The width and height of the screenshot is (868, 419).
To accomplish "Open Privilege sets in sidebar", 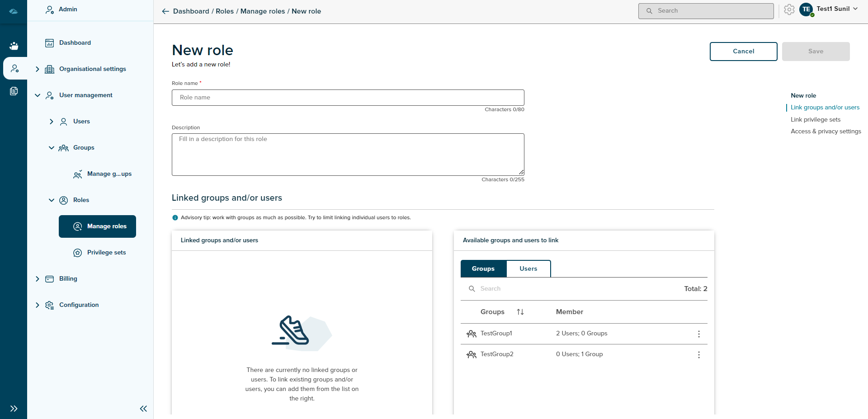I will pyautogui.click(x=106, y=253).
